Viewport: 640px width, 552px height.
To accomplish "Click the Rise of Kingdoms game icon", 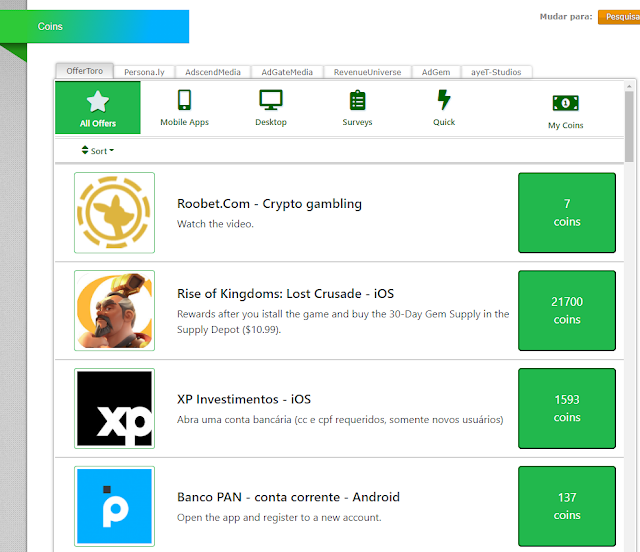I will click(114, 310).
